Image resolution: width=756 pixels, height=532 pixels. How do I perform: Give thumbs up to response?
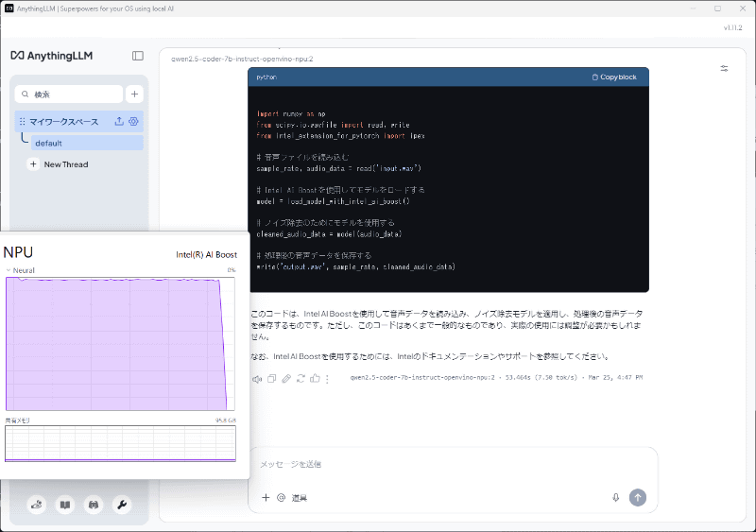coord(315,379)
